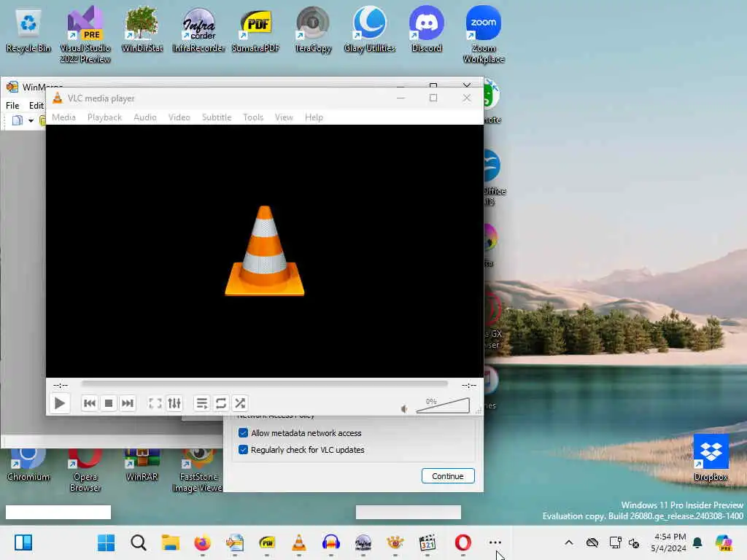
Task: Open File Explorer from taskbar
Action: point(170,542)
